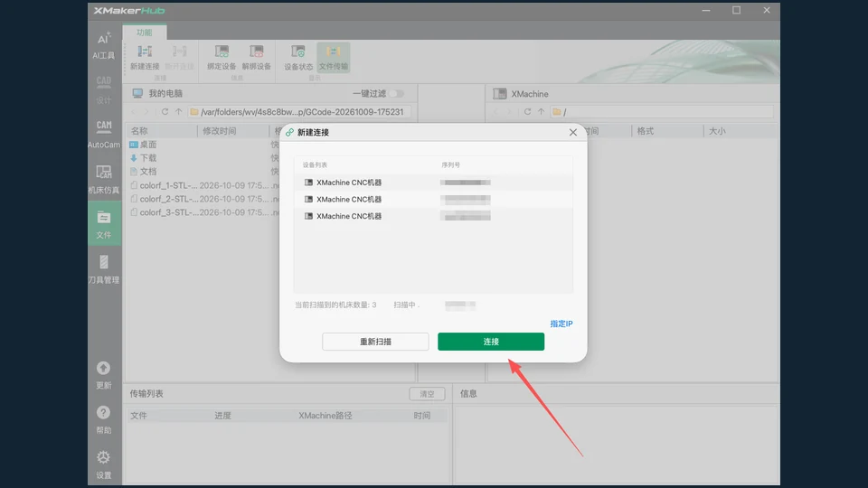Viewport: 868px width, 488px height.
Task: Open the 桌面 folder in file list
Action: point(143,145)
